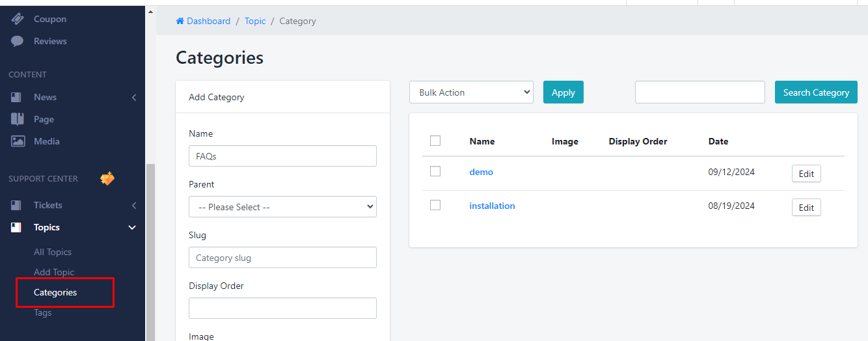Viewport: 868px width, 341px height.
Task: Click the Reviews speech bubble icon
Action: pos(18,41)
